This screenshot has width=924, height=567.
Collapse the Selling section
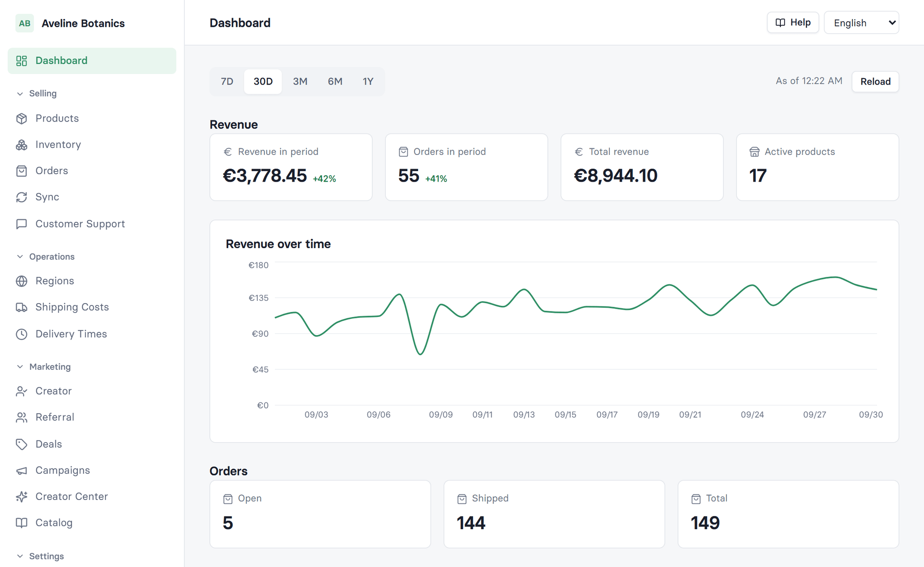tap(20, 94)
